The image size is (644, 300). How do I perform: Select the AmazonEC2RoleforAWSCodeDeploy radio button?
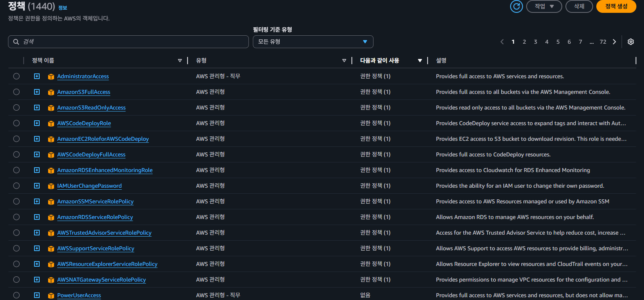click(16, 139)
